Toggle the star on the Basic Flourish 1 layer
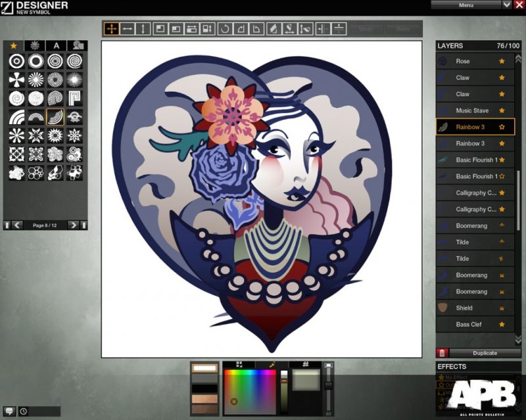526x420 pixels. [502, 160]
